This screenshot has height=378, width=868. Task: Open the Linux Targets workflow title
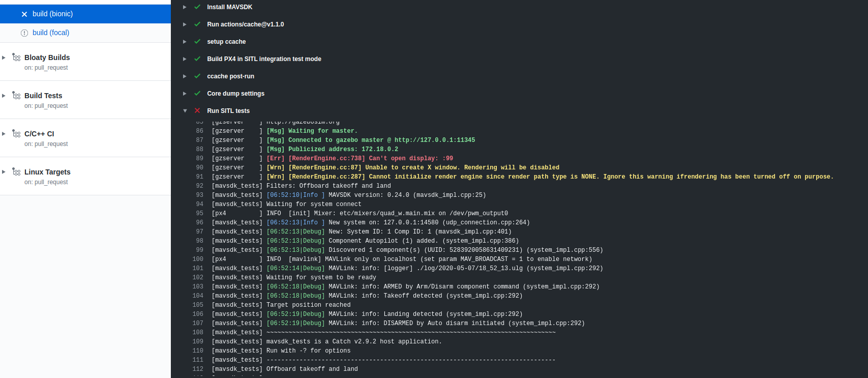click(x=47, y=172)
